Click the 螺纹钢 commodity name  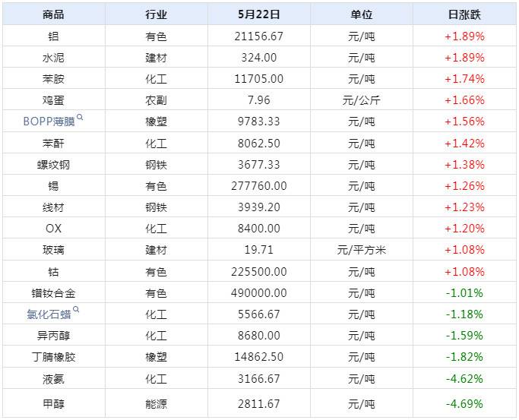[x=53, y=164]
